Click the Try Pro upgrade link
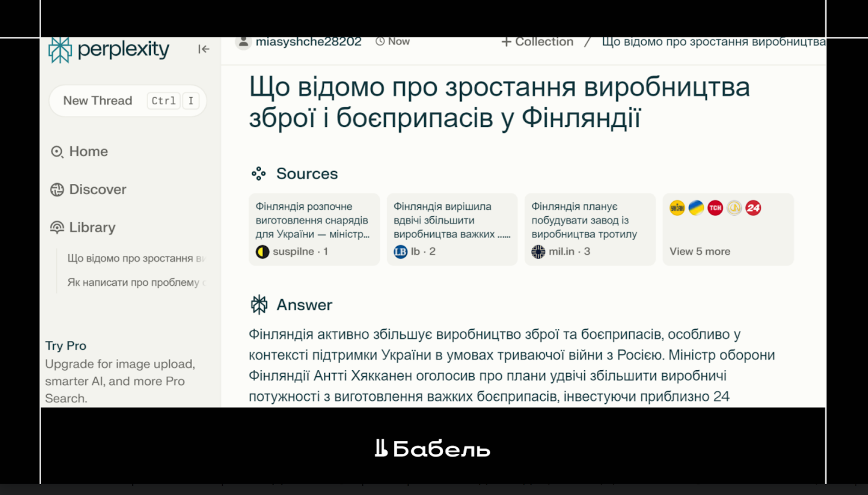Image resolution: width=868 pixels, height=495 pixels. (x=66, y=346)
